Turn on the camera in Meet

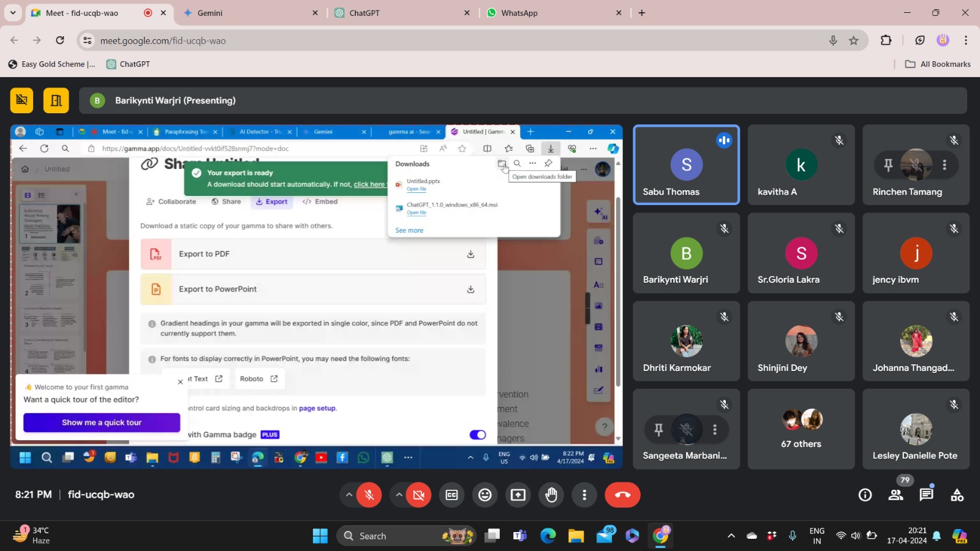click(419, 495)
